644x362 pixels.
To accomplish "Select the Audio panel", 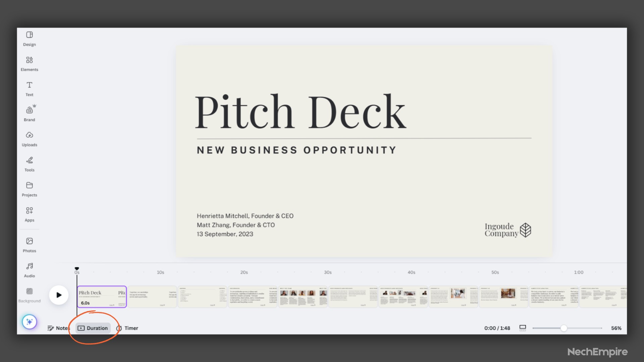I will click(x=29, y=270).
